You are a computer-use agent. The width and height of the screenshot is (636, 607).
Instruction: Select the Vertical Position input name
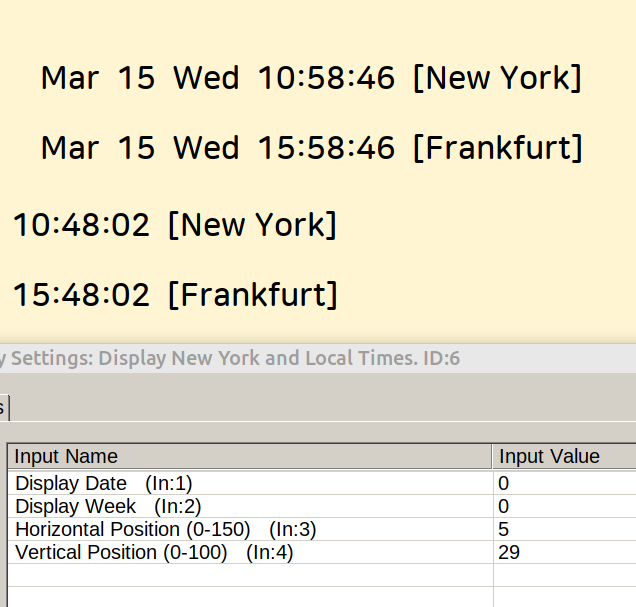click(x=154, y=552)
